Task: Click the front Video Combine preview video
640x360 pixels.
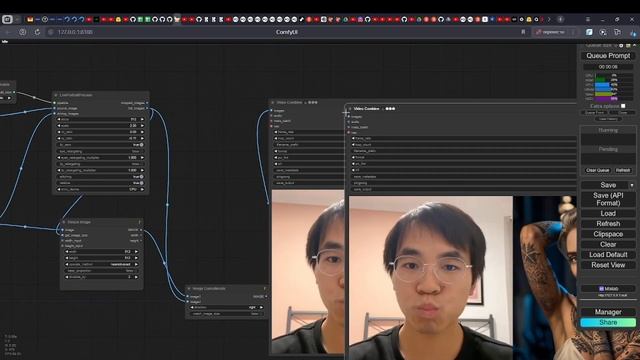Action: coord(463,278)
